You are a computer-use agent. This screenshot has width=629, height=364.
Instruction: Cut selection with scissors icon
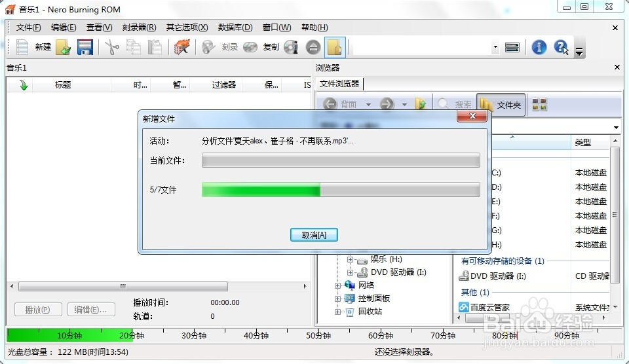tap(112, 47)
